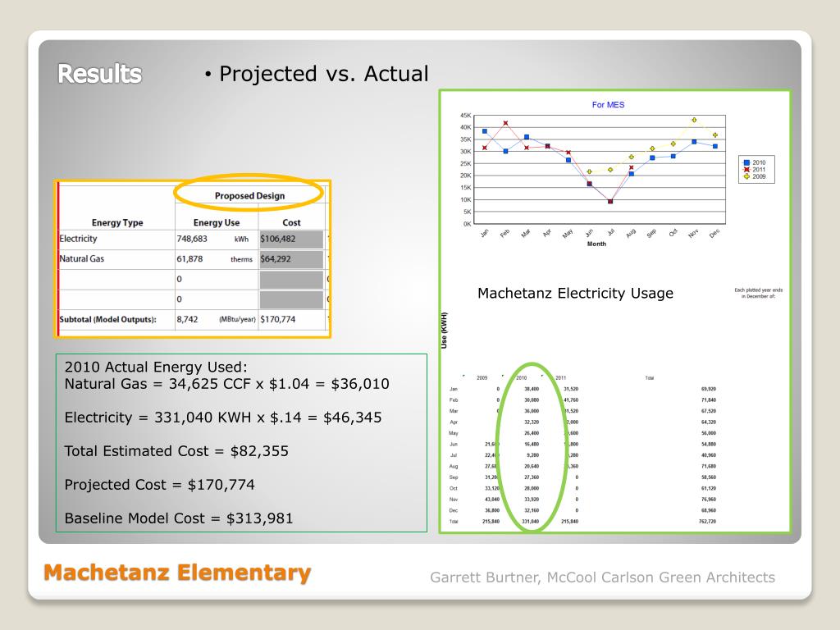Click the "therms" unit label
The image size is (840, 630).
point(242,259)
